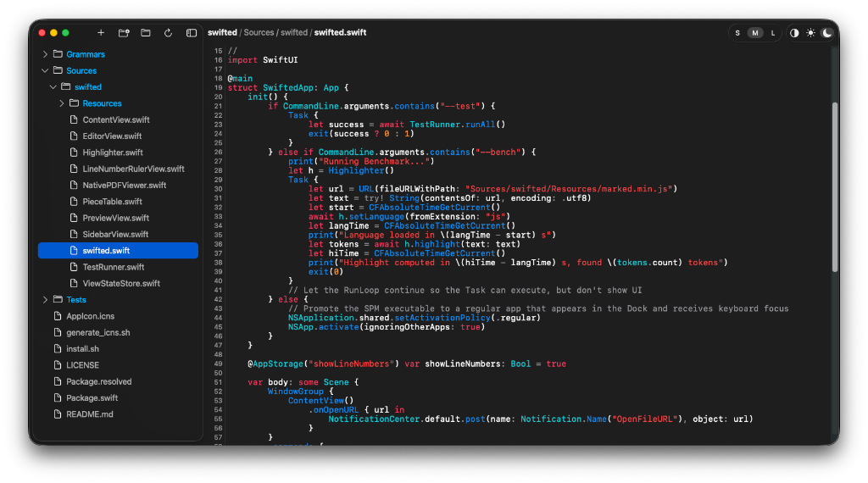The height and width of the screenshot is (483, 868).
Task: Click the file icon beside PieceTable.swift
Action: click(74, 202)
